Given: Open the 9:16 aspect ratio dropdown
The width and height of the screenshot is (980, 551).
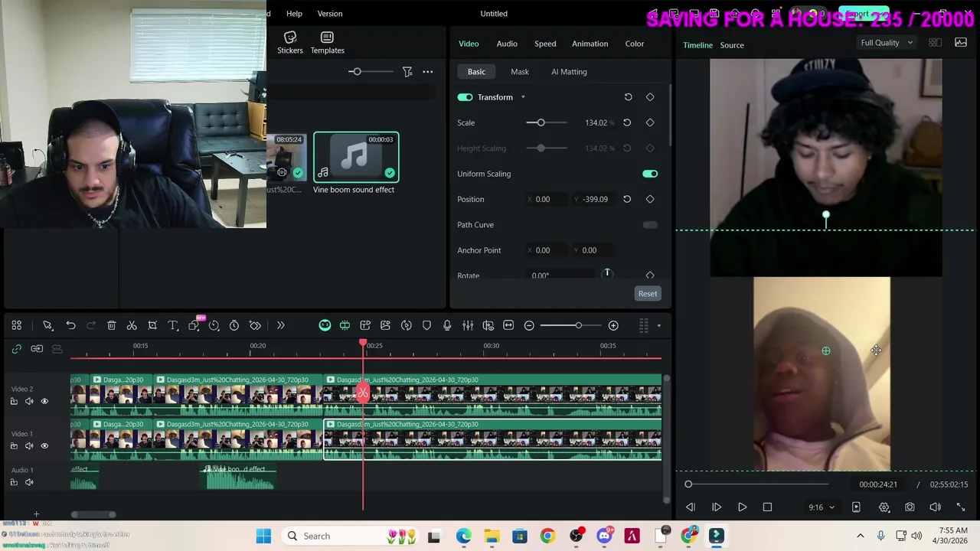Looking at the screenshot, I should tap(822, 507).
